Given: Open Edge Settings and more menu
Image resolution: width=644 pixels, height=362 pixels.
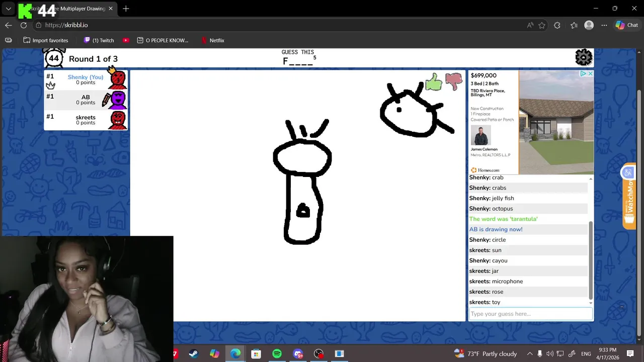Looking at the screenshot, I should 604,25.
